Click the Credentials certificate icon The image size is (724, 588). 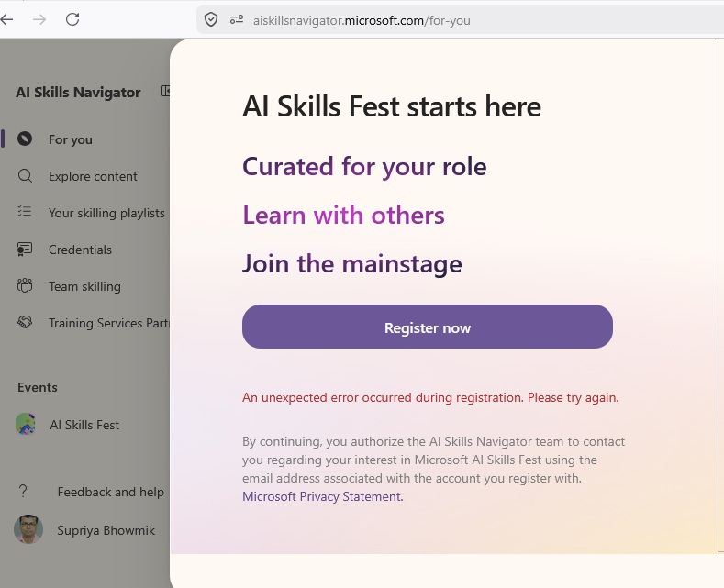tap(25, 250)
